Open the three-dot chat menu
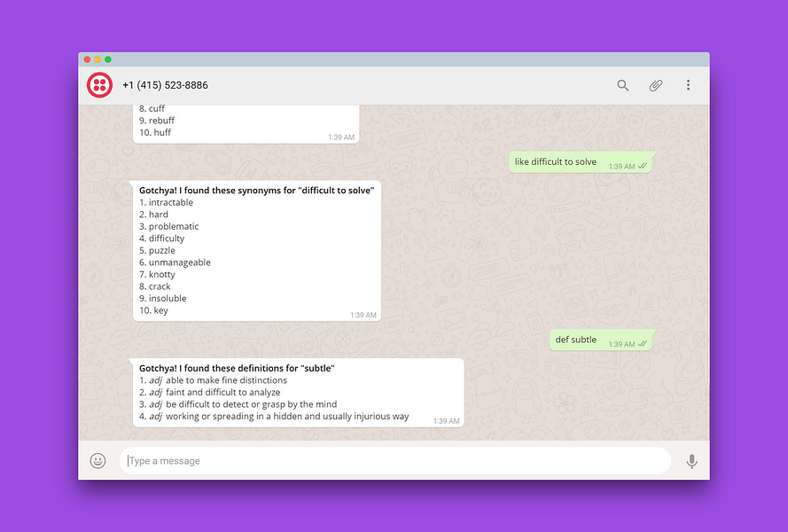The image size is (788, 532). [x=688, y=85]
